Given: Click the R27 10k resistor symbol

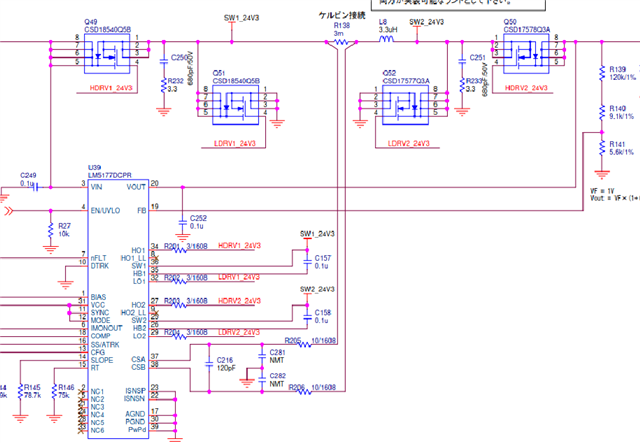Looking at the screenshot, I should coord(51,230).
